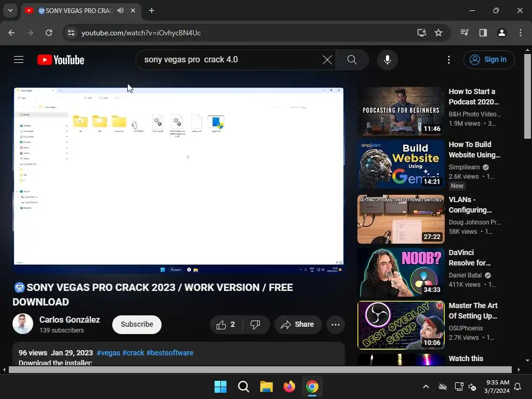Open File Explorer from taskbar
Image resolution: width=532 pixels, height=399 pixels.
tap(267, 387)
